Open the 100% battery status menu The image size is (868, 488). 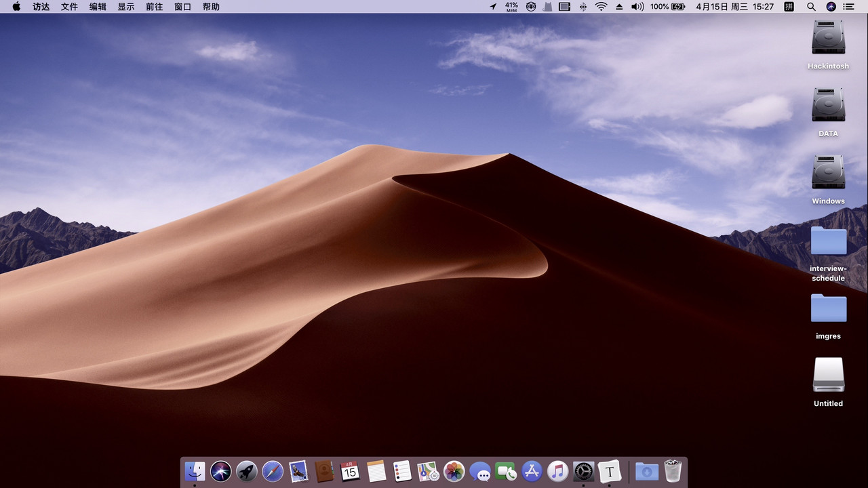[668, 7]
